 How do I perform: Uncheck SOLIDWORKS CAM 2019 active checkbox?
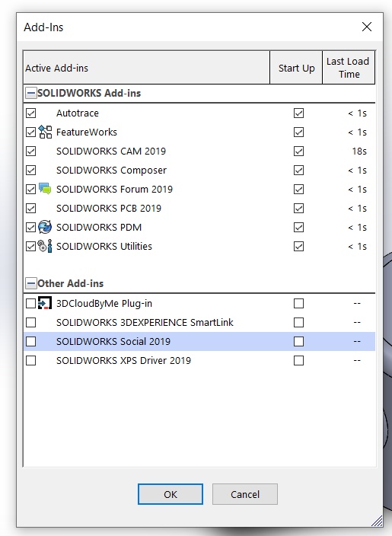click(x=30, y=151)
